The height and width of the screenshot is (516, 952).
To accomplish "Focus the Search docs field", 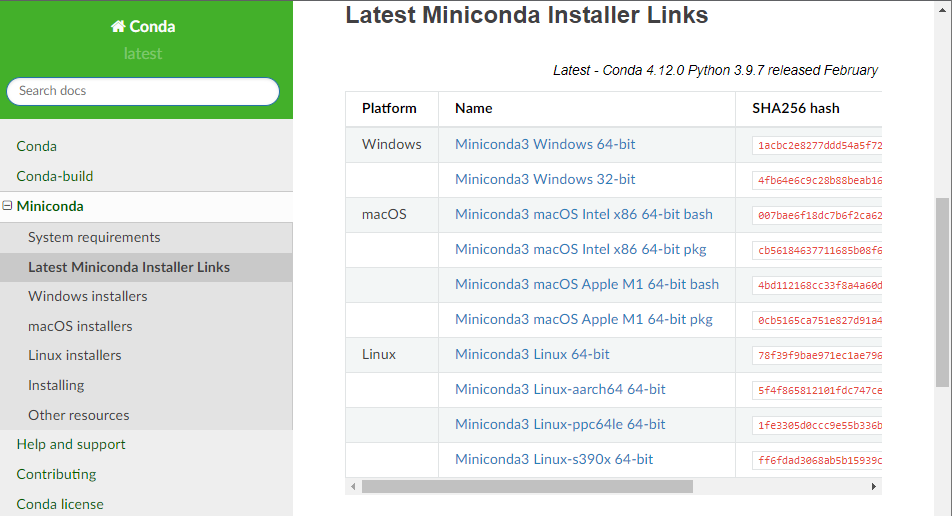I will (x=143, y=91).
